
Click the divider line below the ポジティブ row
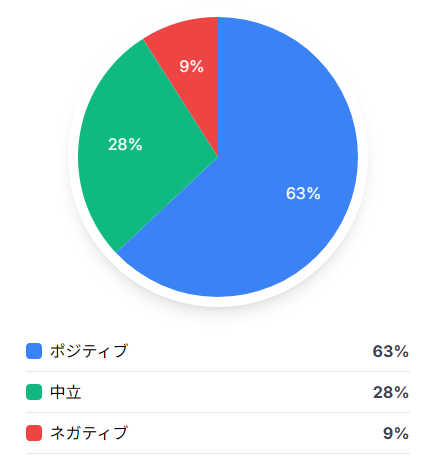pos(218,371)
